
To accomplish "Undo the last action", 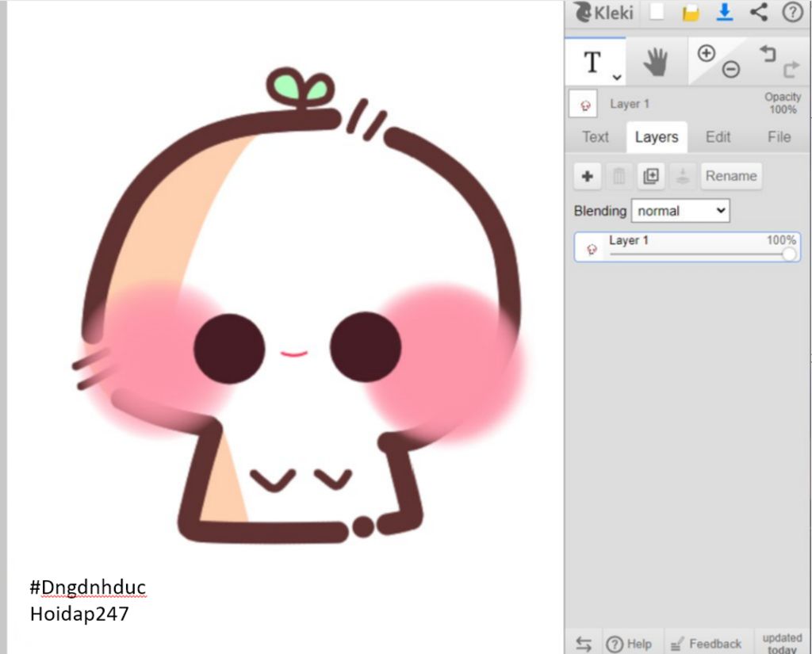I will [768, 53].
